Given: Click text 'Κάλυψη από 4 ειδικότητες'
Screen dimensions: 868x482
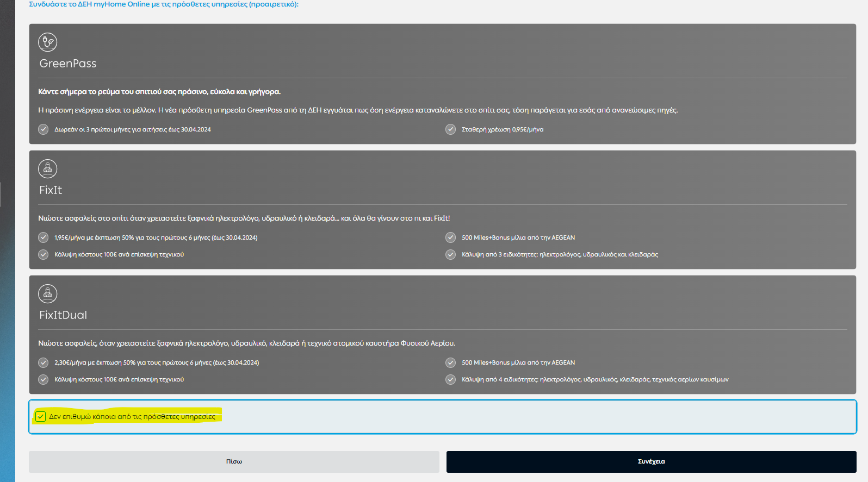Looking at the screenshot, I should point(595,379).
